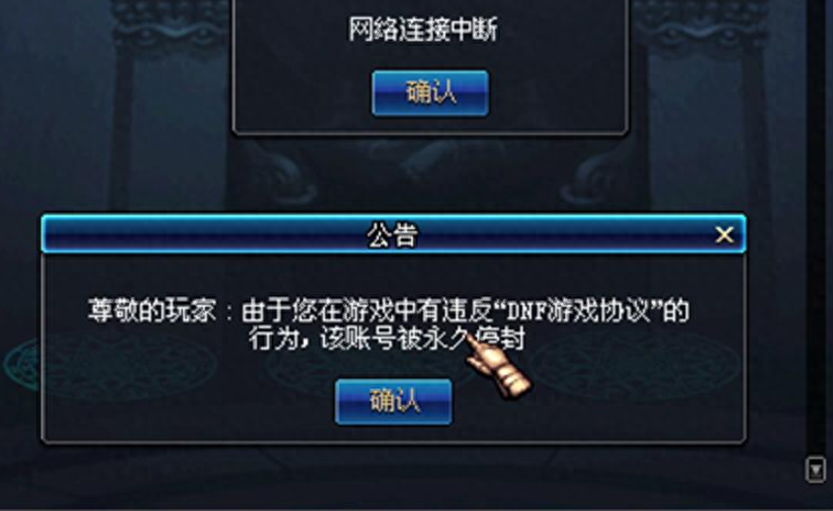Click the dark vertical scrollbar track on the right
This screenshot has width=833, height=511.
pyautogui.click(x=815, y=223)
